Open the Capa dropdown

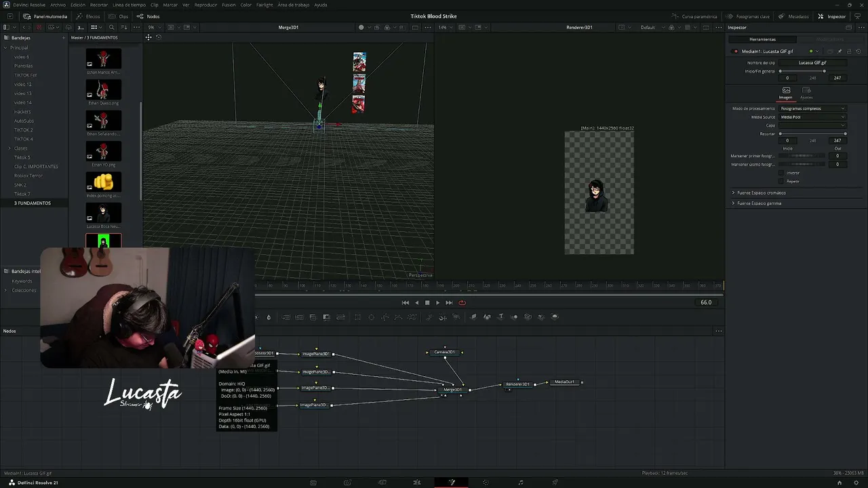[x=812, y=125]
